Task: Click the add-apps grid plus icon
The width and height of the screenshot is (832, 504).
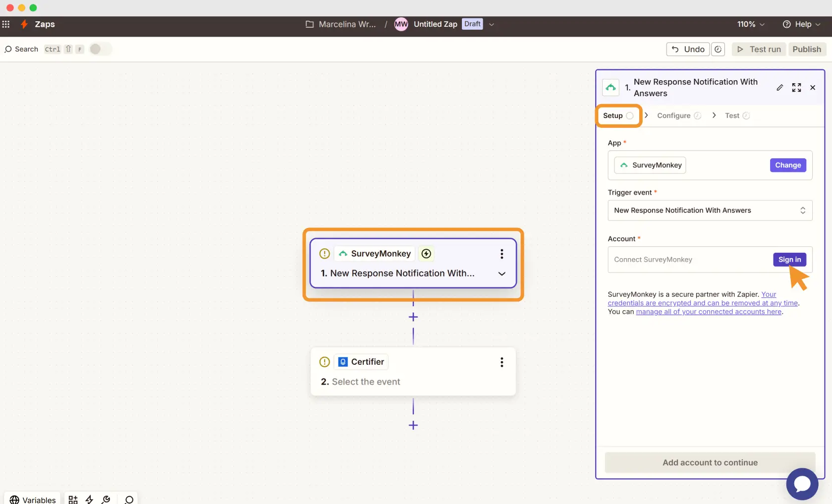Action: [73, 500]
